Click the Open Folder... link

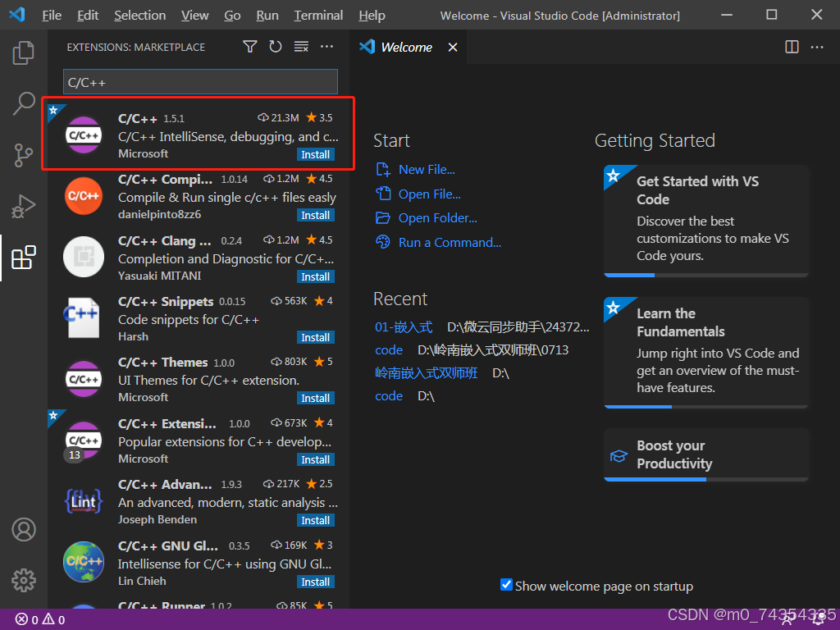pyautogui.click(x=438, y=218)
